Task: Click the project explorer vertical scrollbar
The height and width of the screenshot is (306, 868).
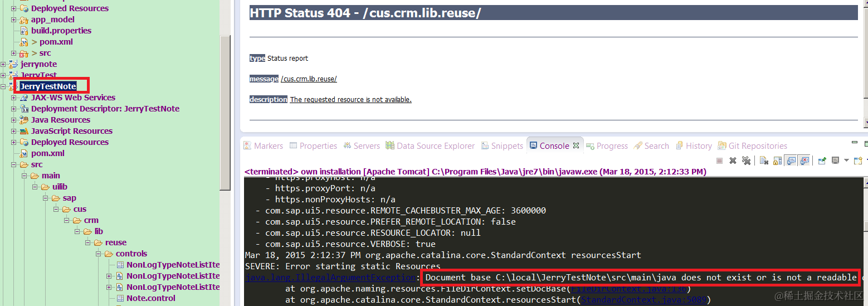Action: pyautogui.click(x=225, y=111)
